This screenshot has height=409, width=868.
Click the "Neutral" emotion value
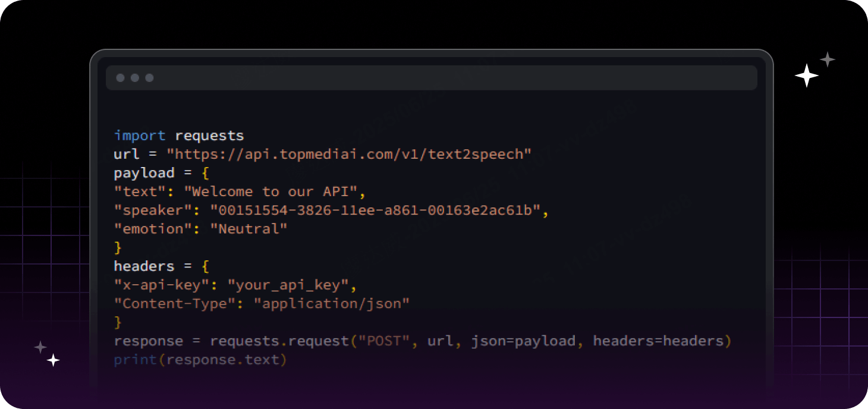coord(249,229)
